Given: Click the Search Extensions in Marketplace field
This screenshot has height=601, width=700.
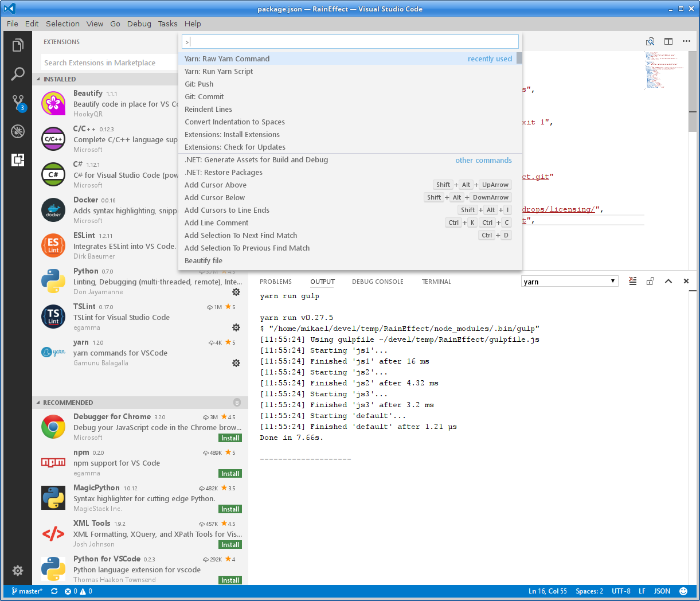Looking at the screenshot, I should click(109, 63).
